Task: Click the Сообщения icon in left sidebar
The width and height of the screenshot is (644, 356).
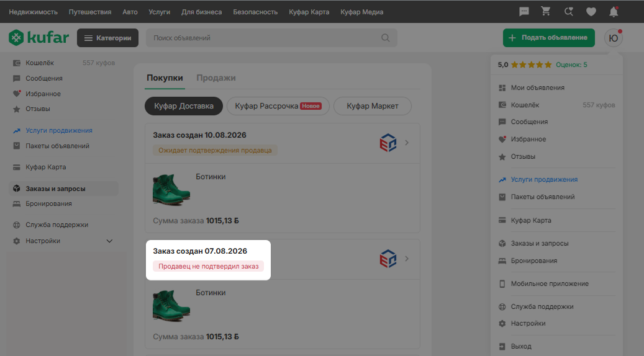Action: click(x=16, y=78)
